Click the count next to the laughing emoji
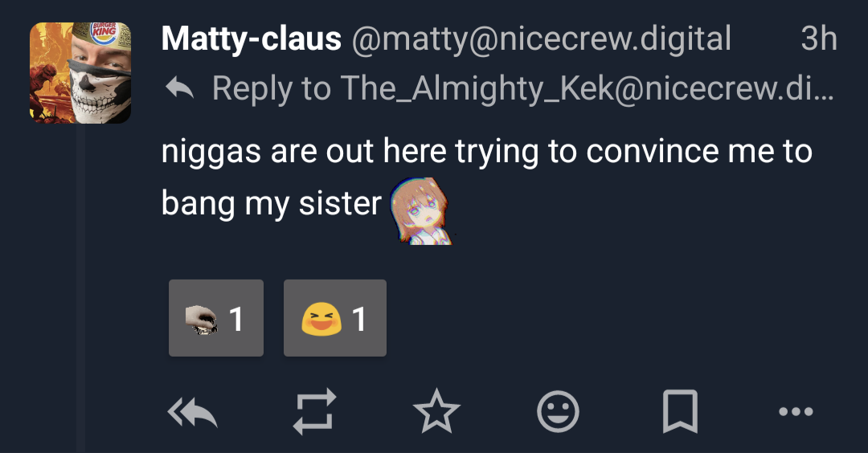 pyautogui.click(x=358, y=319)
